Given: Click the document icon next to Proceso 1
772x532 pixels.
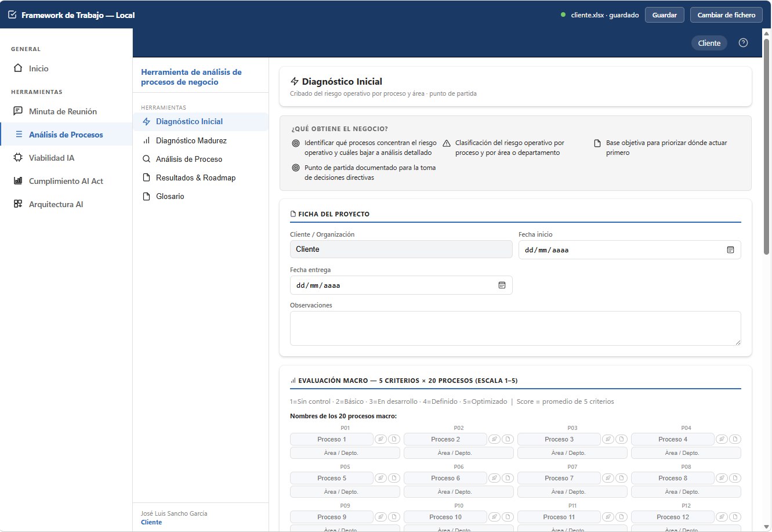Looking at the screenshot, I should (x=394, y=439).
